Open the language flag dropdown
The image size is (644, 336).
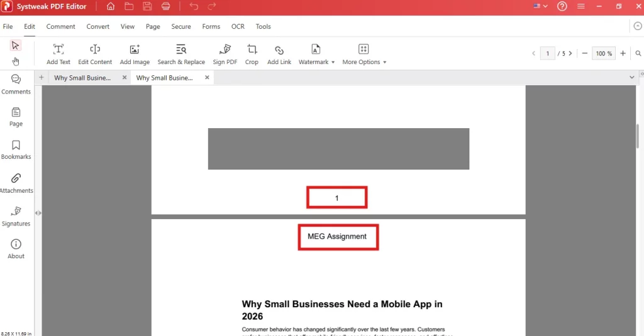click(x=540, y=6)
